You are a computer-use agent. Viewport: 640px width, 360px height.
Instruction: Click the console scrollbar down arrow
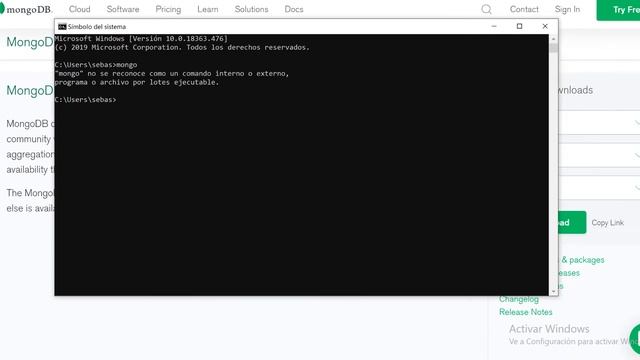[553, 291]
